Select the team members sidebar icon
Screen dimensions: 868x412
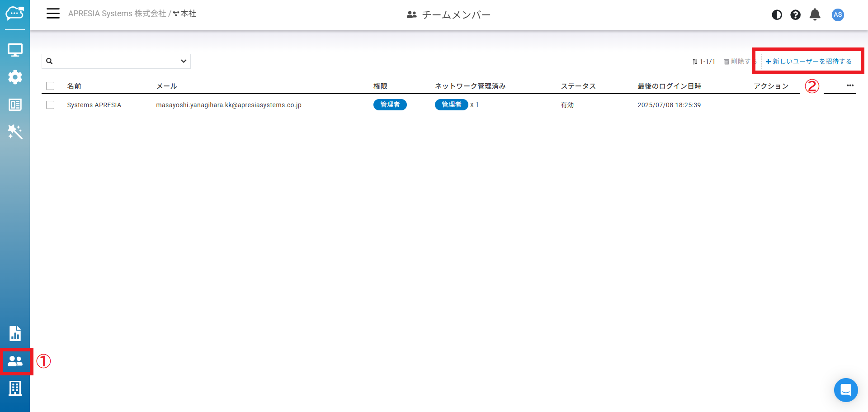[x=15, y=361]
